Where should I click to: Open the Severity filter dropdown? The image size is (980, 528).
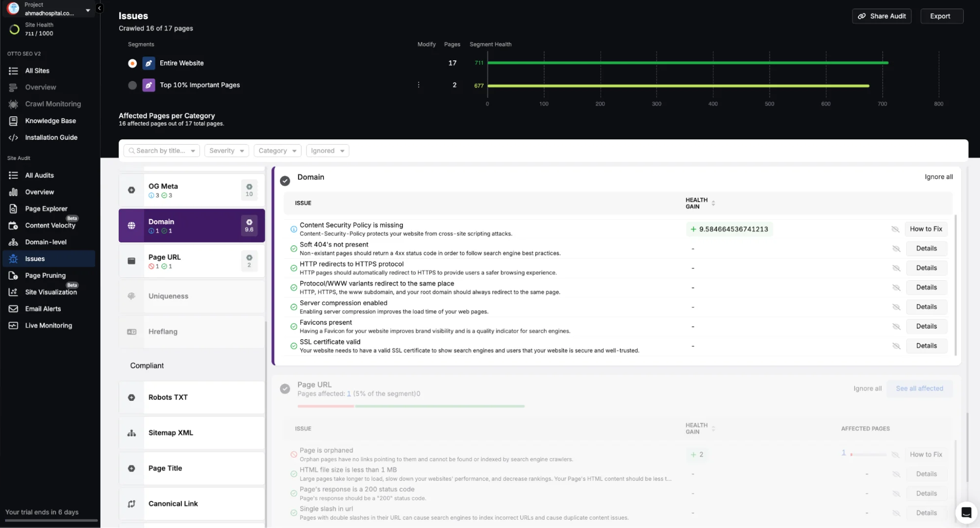pos(226,151)
